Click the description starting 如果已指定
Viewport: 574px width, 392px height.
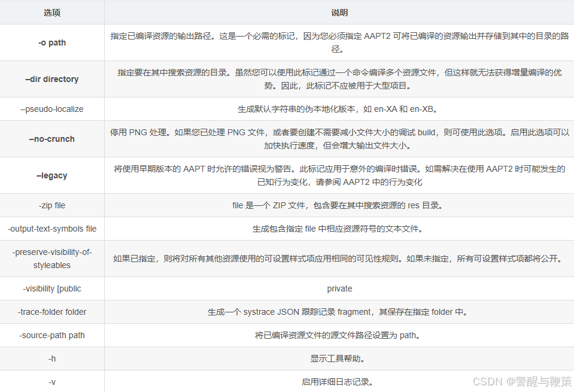[x=339, y=259]
